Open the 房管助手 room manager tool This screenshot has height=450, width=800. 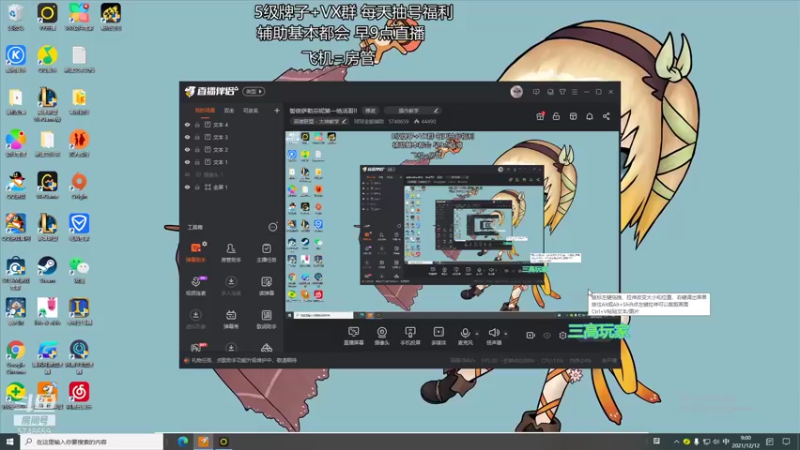point(231,253)
